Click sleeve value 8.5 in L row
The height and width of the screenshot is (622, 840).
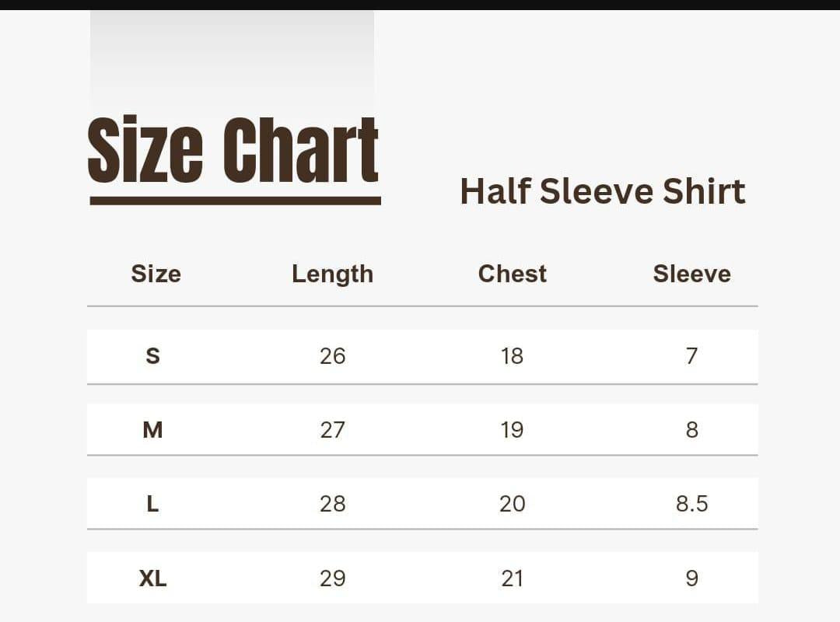point(691,504)
